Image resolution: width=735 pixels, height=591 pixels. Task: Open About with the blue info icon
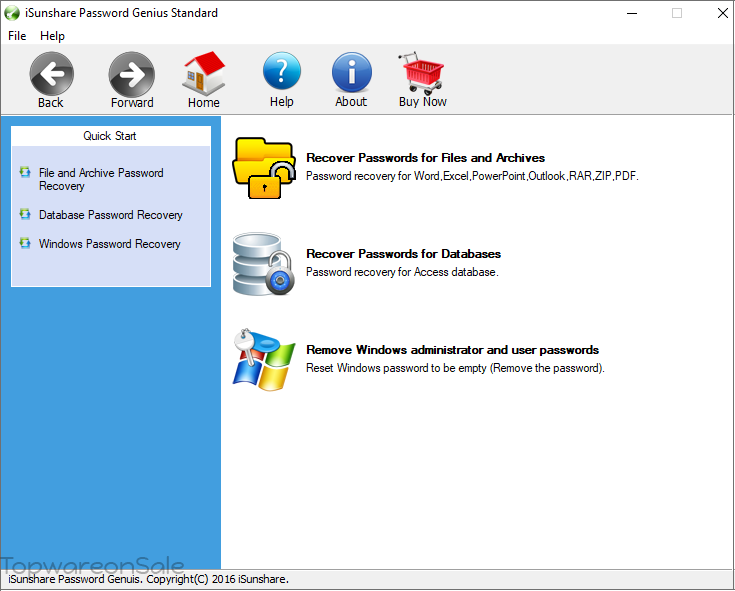click(352, 72)
